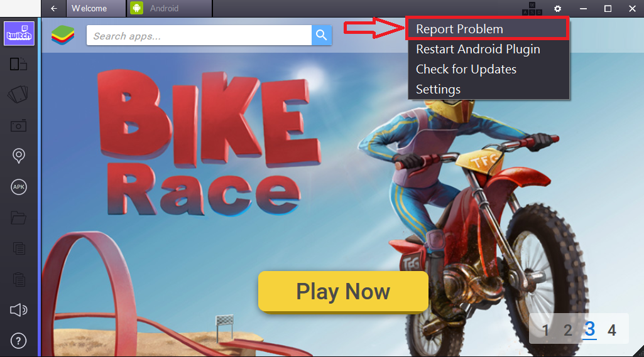The image size is (644, 357).
Task: Go to banner slide 3
Action: coord(590,329)
